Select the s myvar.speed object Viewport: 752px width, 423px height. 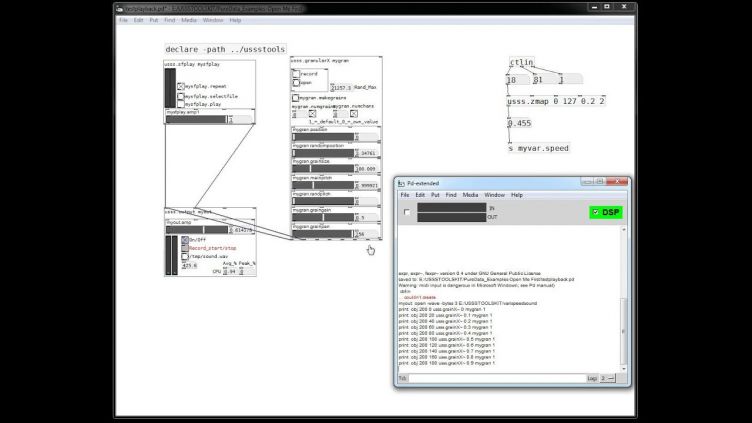coord(539,148)
